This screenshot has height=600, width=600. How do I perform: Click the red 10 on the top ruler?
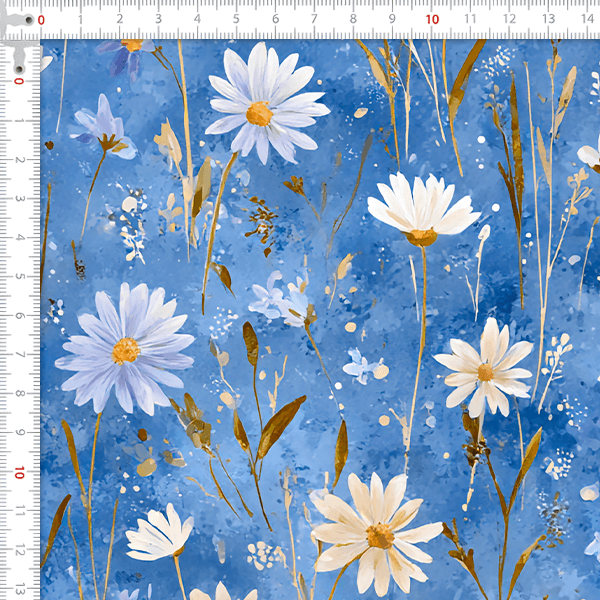click(432, 19)
